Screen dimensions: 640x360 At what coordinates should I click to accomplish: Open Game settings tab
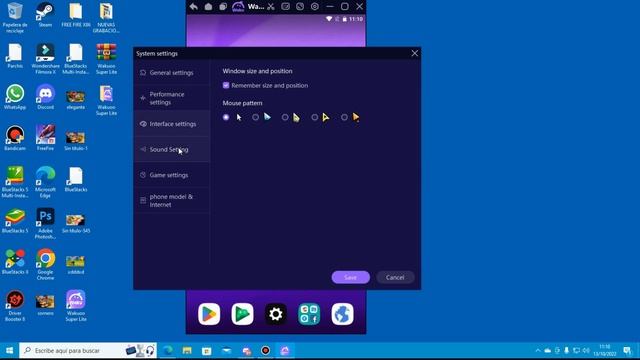click(x=172, y=175)
